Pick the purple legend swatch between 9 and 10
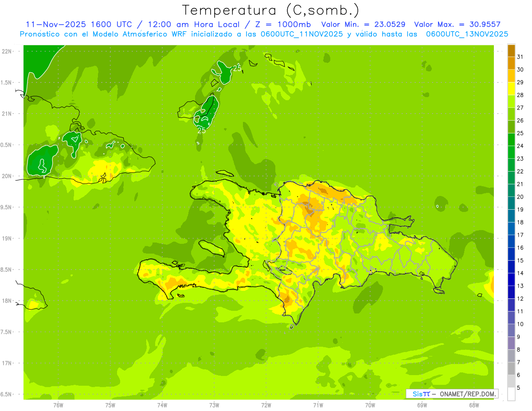 [511, 330]
